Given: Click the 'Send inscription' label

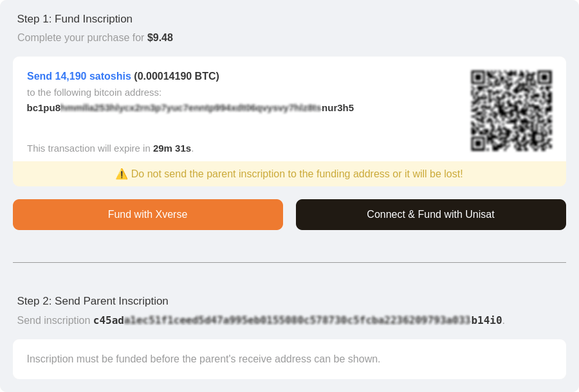Looking at the screenshot, I should (53, 320).
